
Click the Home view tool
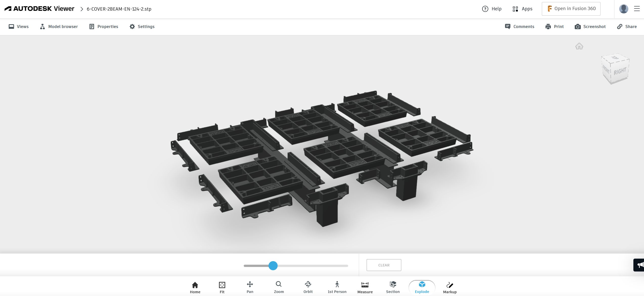click(195, 287)
